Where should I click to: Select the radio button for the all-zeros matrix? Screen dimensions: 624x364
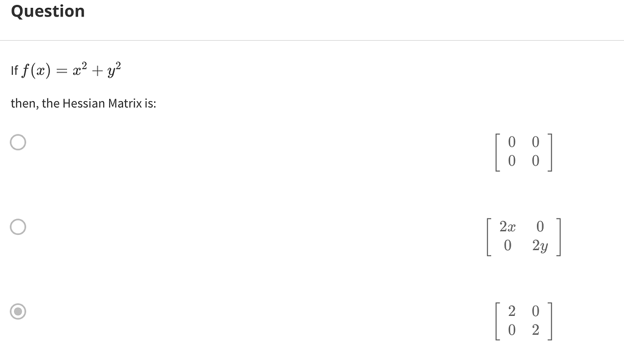18,142
